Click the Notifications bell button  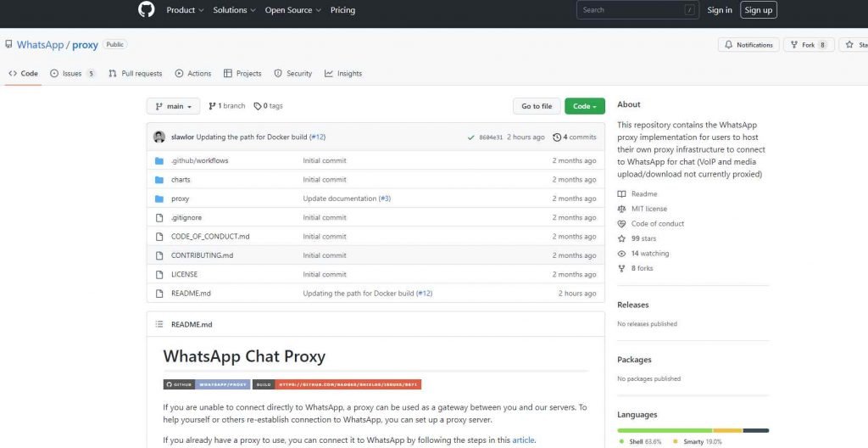coord(748,45)
